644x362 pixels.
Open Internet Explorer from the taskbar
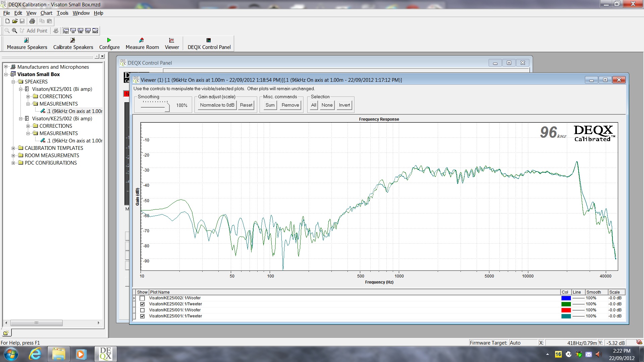coord(35,354)
